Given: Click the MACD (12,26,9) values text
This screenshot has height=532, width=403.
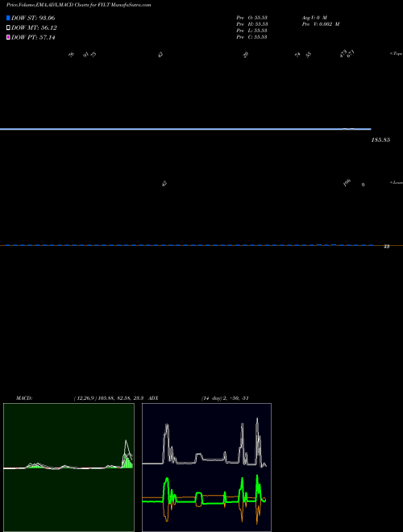Looking at the screenshot, I should 110,398.
